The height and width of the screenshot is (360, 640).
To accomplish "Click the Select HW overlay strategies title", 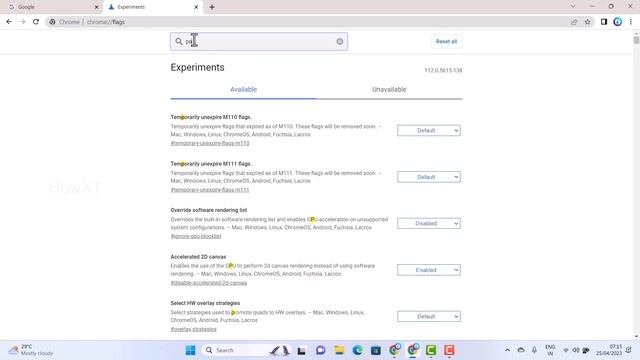I will (x=205, y=303).
